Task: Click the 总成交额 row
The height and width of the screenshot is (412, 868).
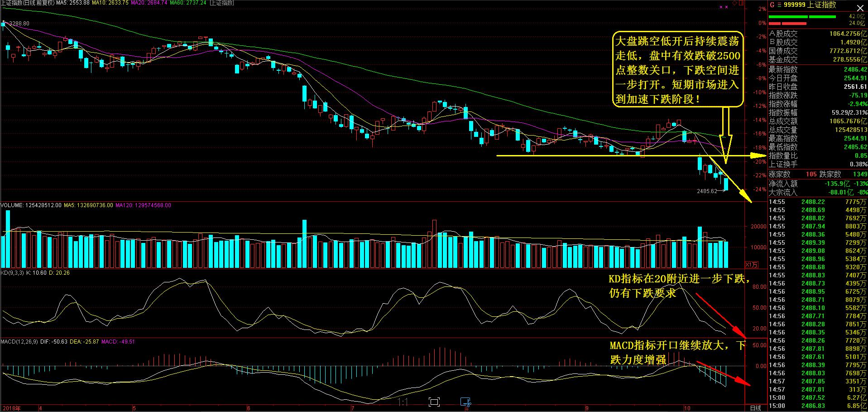Action: point(818,121)
